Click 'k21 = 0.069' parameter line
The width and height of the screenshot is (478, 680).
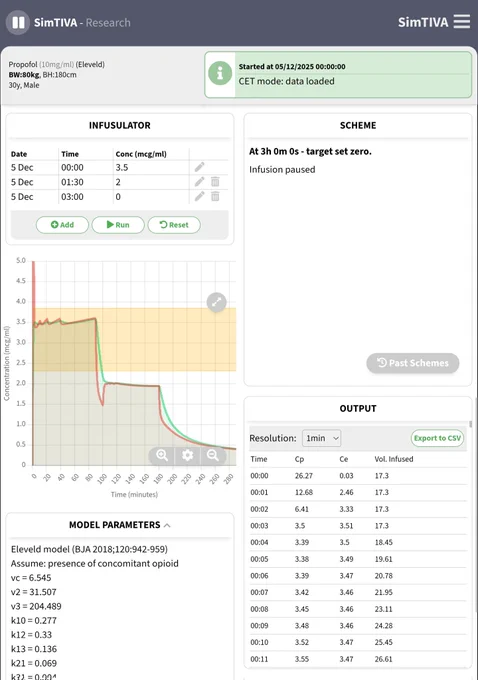tap(34, 663)
